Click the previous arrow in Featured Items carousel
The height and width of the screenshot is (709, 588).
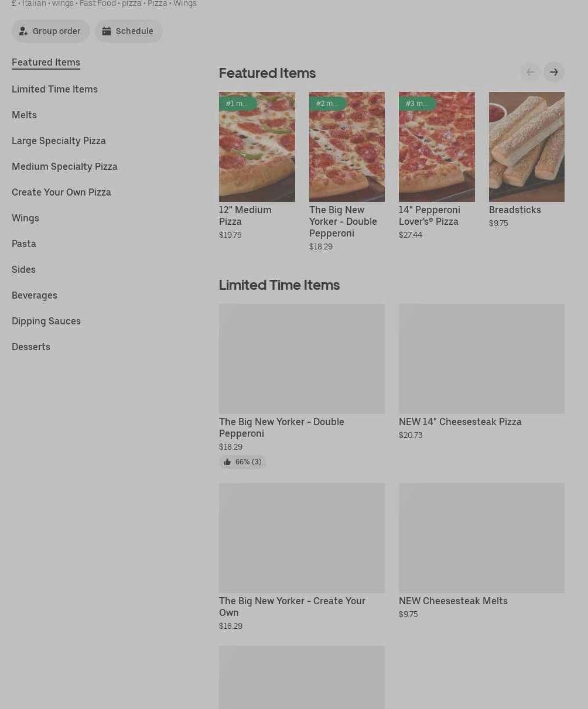[x=530, y=72]
